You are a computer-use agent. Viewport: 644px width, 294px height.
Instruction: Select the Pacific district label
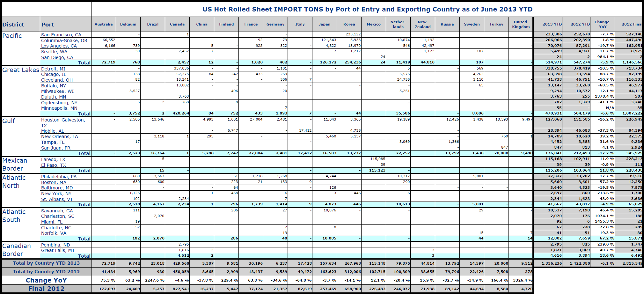(12, 36)
